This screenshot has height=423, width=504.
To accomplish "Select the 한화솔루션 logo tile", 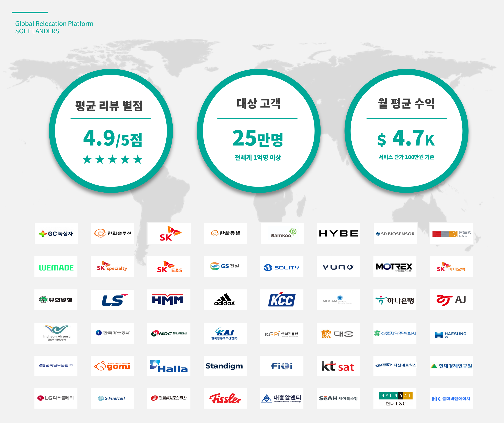I will (113, 234).
